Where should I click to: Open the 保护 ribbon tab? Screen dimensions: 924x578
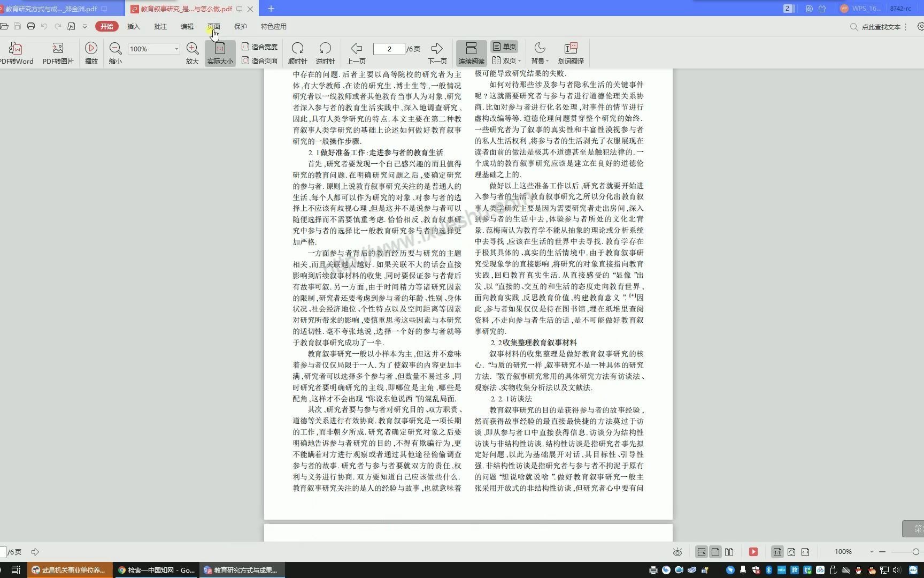tap(241, 26)
